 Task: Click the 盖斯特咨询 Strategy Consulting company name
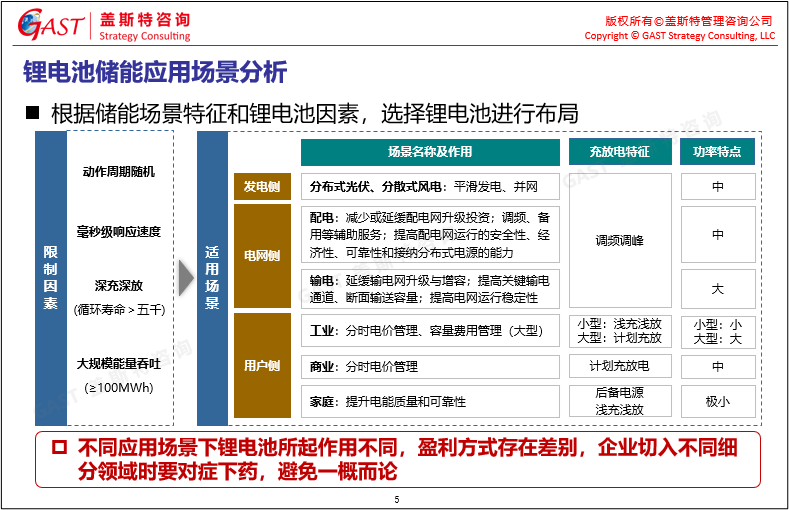[145, 27]
